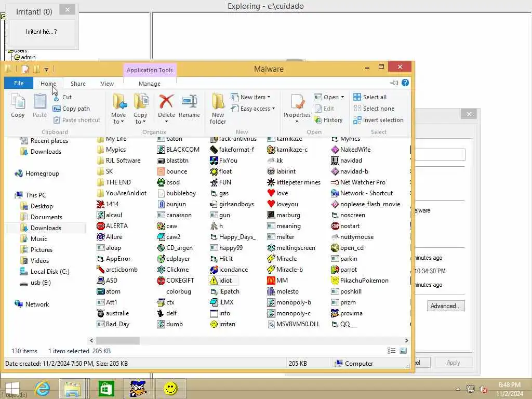Click the Rename icon

(x=189, y=106)
